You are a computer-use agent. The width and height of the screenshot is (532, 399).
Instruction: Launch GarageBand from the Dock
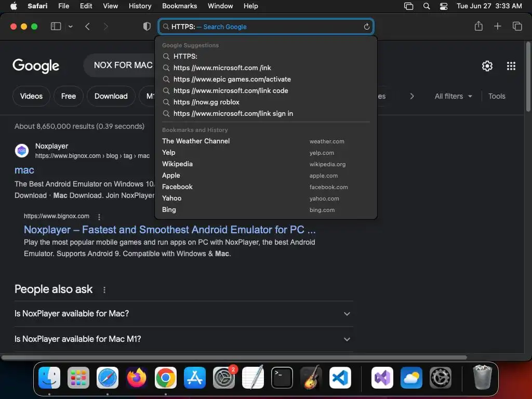pos(311,378)
